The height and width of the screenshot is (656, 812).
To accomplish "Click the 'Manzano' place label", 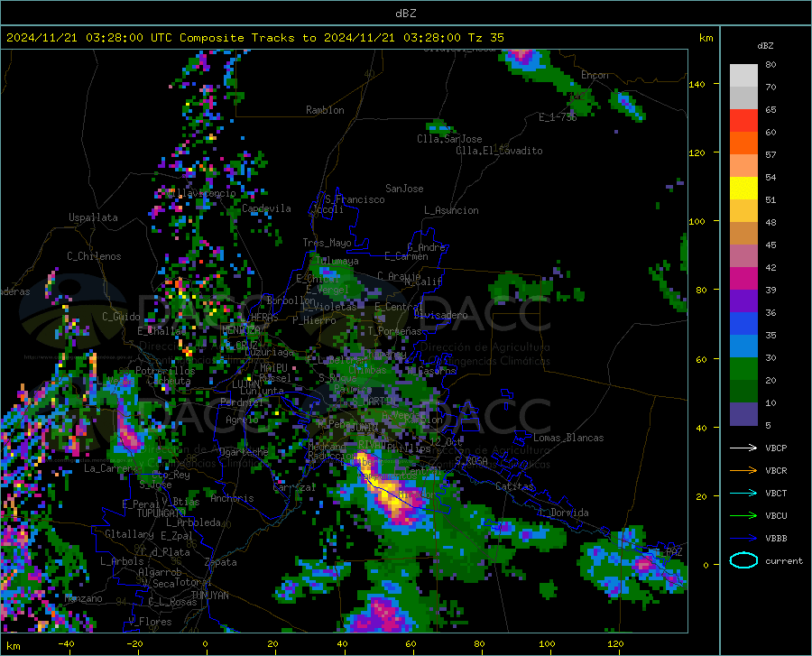I will [83, 598].
